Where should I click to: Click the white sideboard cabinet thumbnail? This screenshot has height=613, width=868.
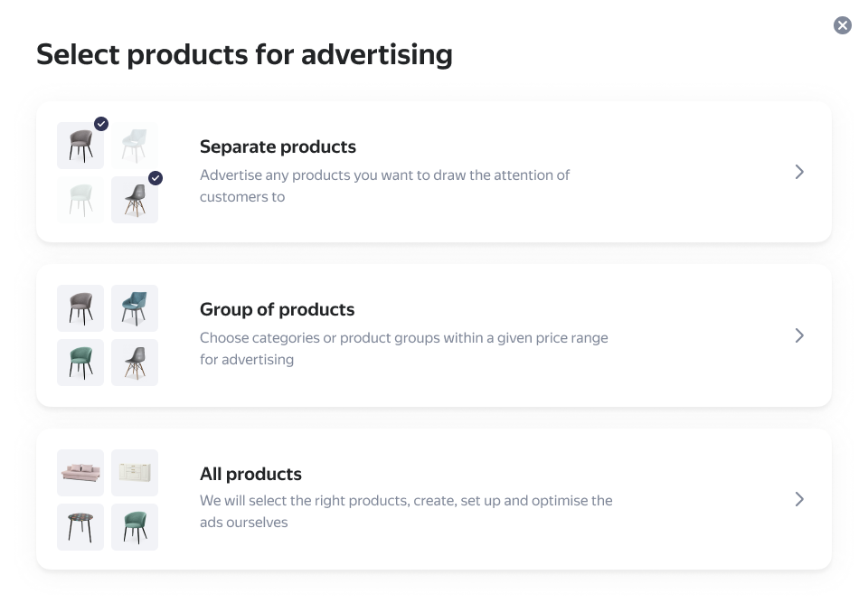[135, 473]
